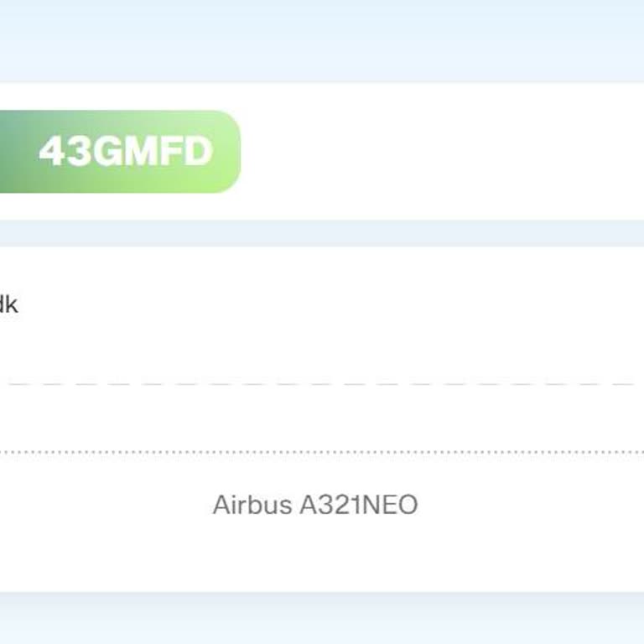Click the 43GMFD booking code badge
The image size is (644, 644).
coord(126,152)
